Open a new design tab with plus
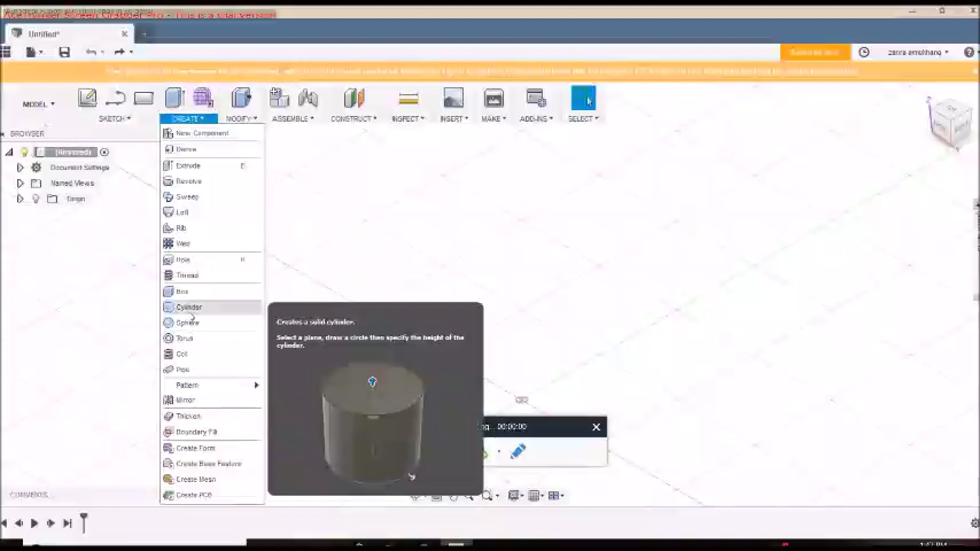The width and height of the screenshot is (980, 551). click(x=144, y=34)
